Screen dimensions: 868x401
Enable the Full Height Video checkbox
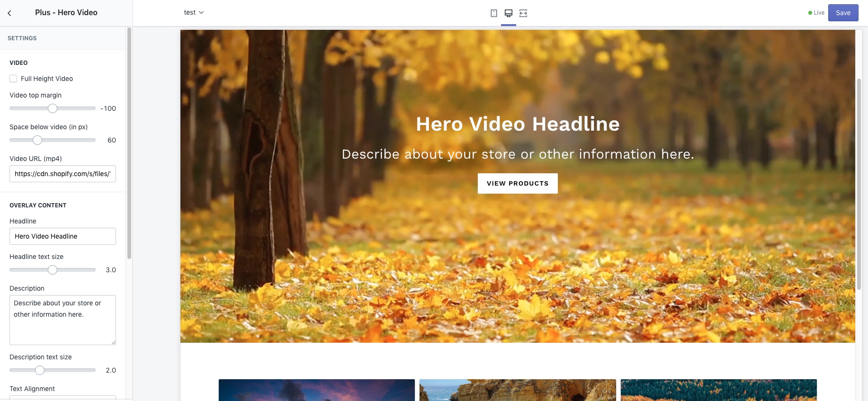tap(13, 79)
